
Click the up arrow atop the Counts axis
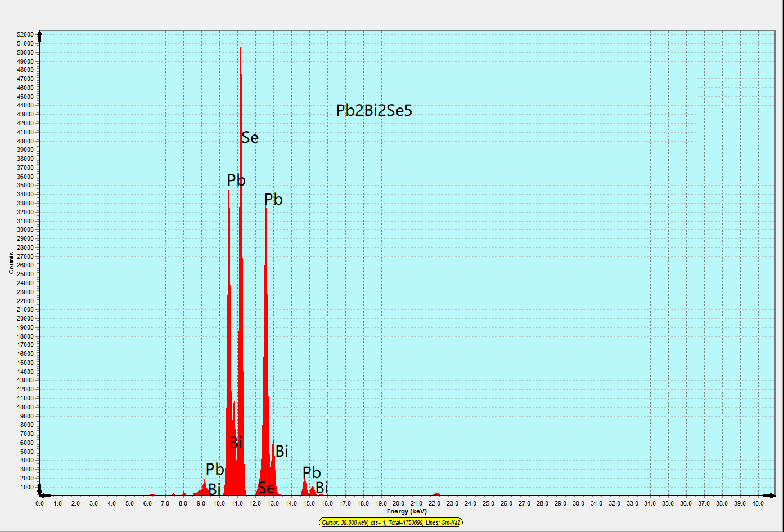coord(40,34)
